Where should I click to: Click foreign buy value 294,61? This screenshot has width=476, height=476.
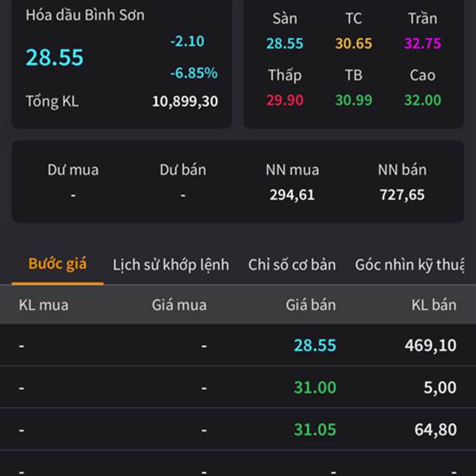(292, 195)
